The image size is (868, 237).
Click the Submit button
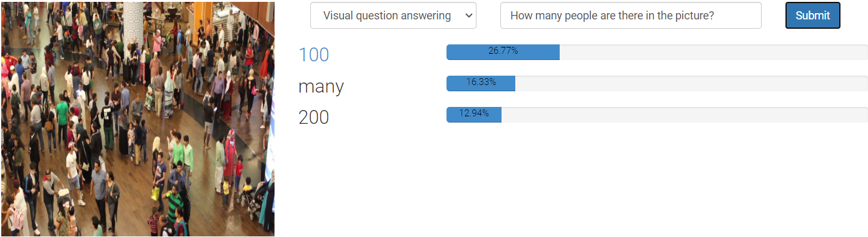coord(812,16)
